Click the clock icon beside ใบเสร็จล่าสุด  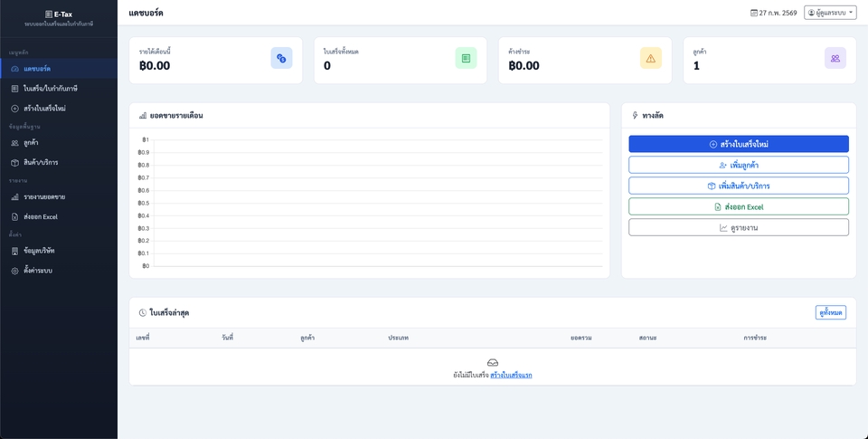[143, 313]
